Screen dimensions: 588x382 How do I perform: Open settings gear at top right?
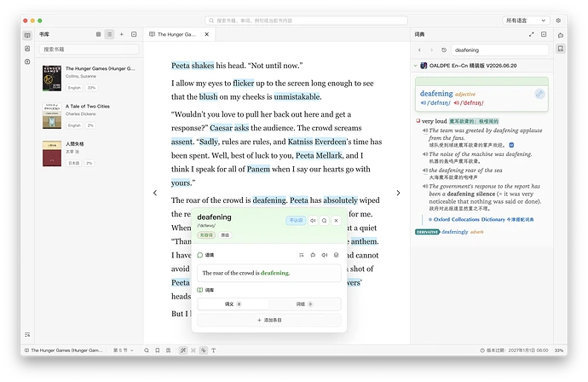pyautogui.click(x=558, y=20)
